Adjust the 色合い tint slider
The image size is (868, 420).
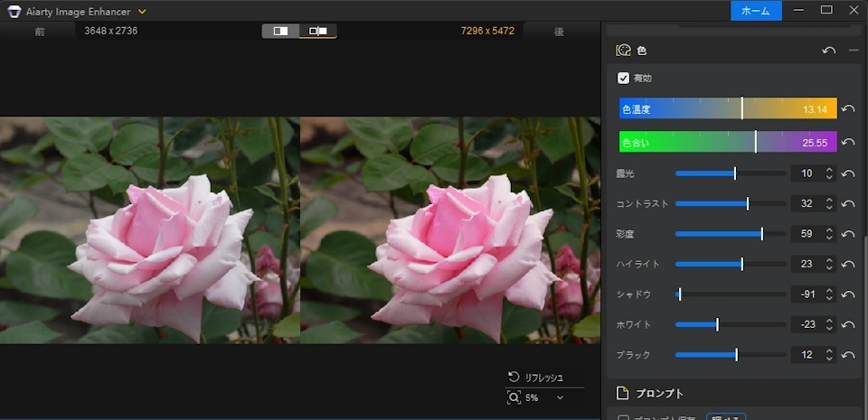[728, 142]
